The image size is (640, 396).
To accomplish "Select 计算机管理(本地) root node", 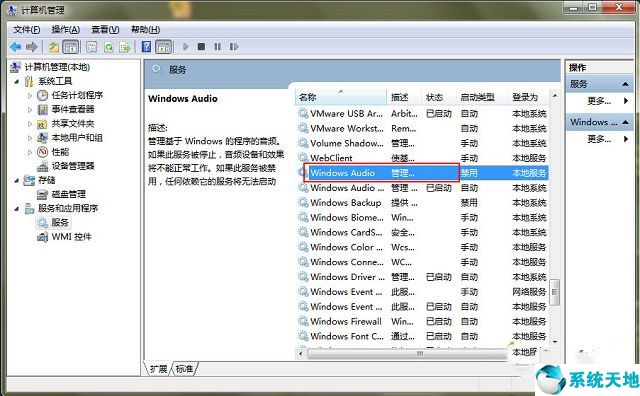I will (57, 67).
